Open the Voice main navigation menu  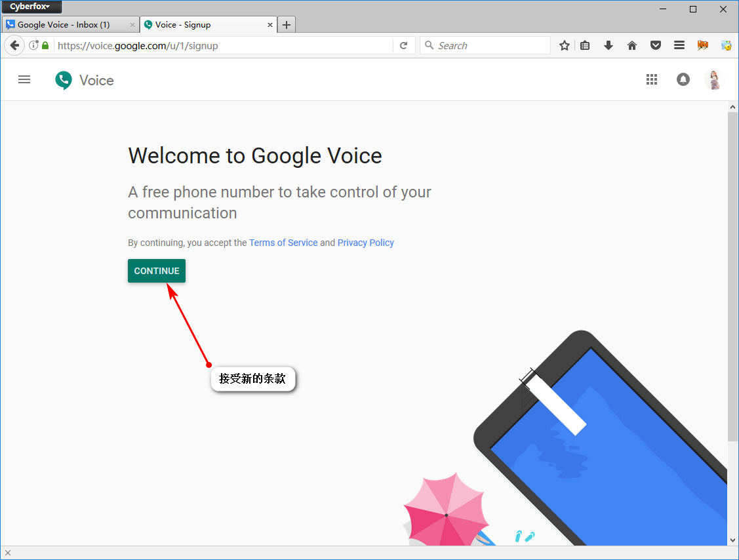click(x=24, y=79)
